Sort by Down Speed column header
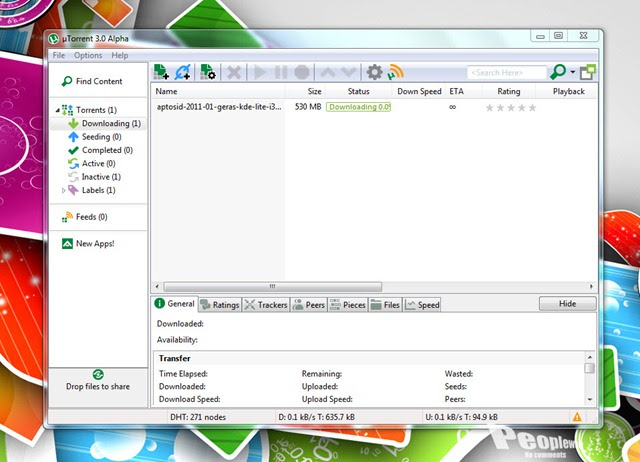The height and width of the screenshot is (462, 640). click(x=419, y=91)
